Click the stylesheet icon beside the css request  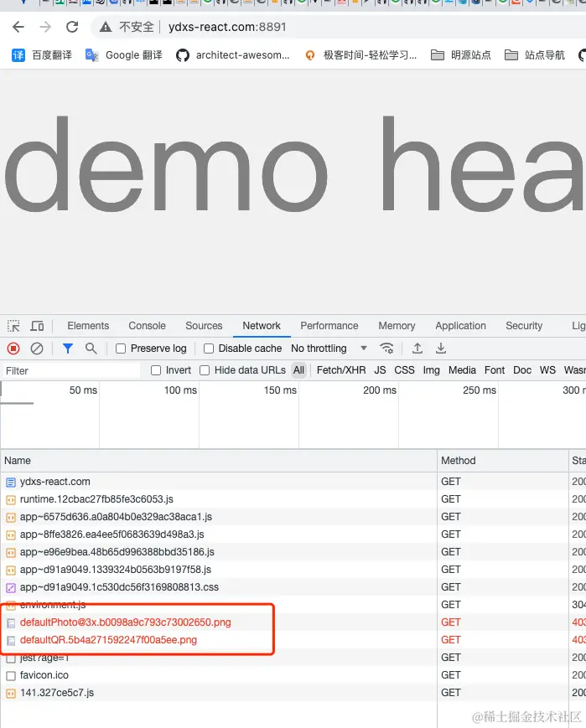(11, 588)
